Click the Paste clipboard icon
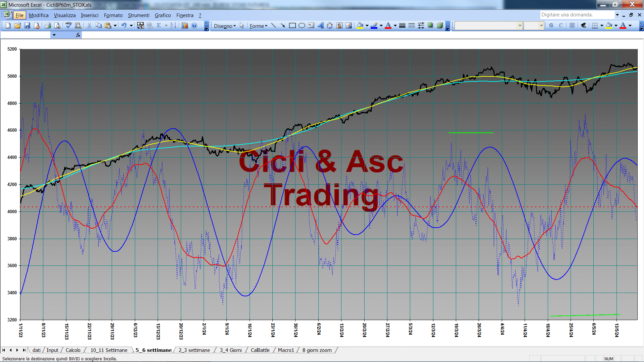Image resolution: width=644 pixels, height=362 pixels. 108,25
